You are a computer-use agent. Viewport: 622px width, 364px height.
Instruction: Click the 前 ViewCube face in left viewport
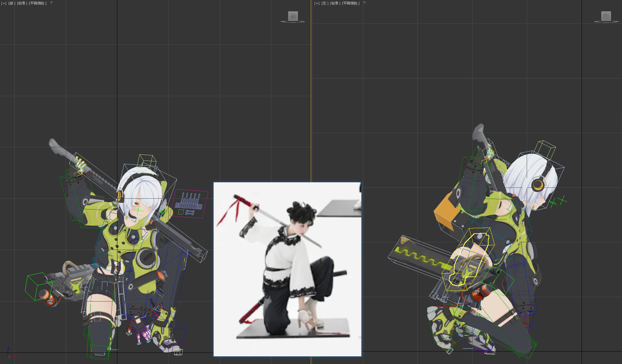click(293, 16)
